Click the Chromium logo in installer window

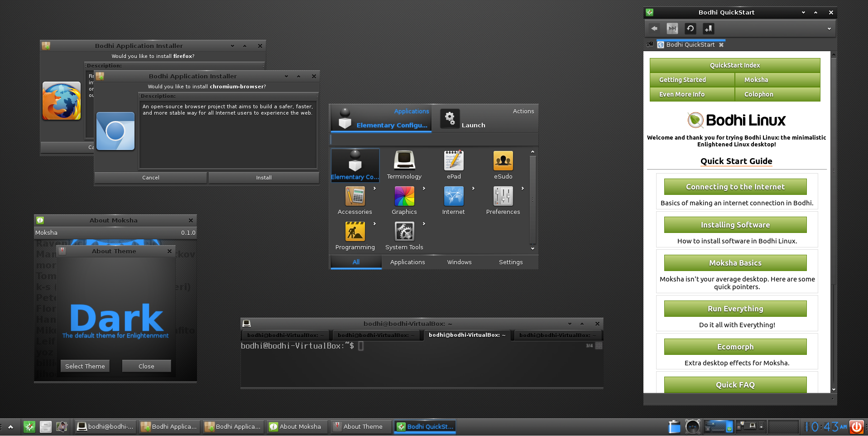pyautogui.click(x=115, y=131)
